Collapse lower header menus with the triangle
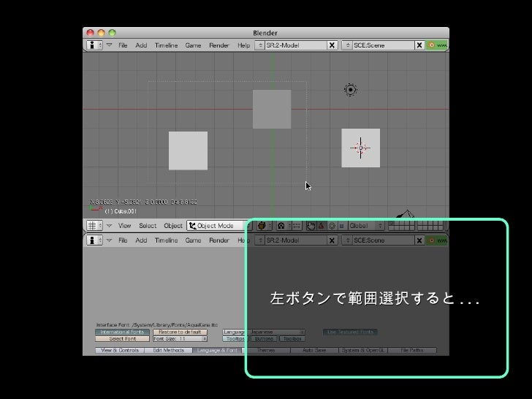The width and height of the screenshot is (532, 399). (x=110, y=240)
